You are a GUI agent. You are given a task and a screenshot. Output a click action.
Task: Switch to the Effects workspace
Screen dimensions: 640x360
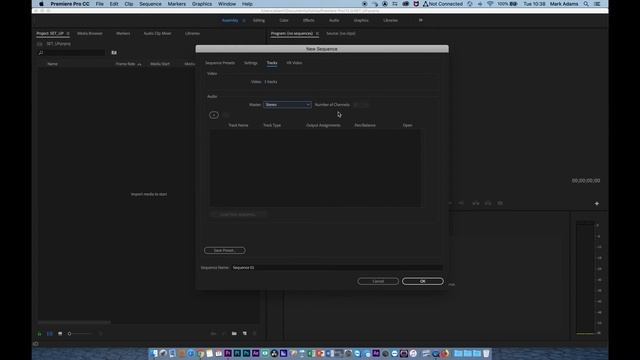click(x=309, y=20)
